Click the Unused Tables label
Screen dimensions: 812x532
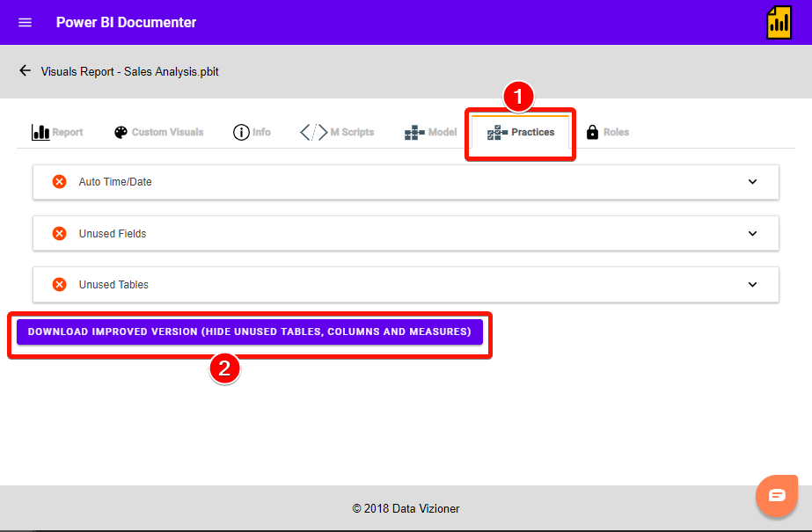(113, 285)
